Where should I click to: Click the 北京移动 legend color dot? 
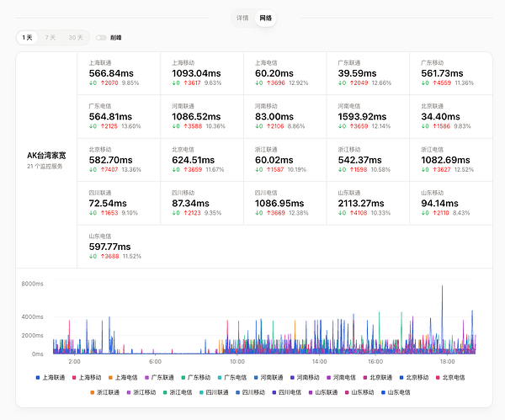401,377
